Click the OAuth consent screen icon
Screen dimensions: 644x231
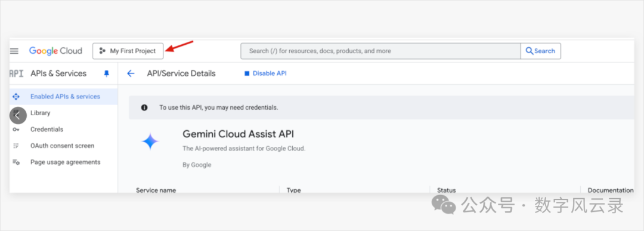(x=16, y=146)
